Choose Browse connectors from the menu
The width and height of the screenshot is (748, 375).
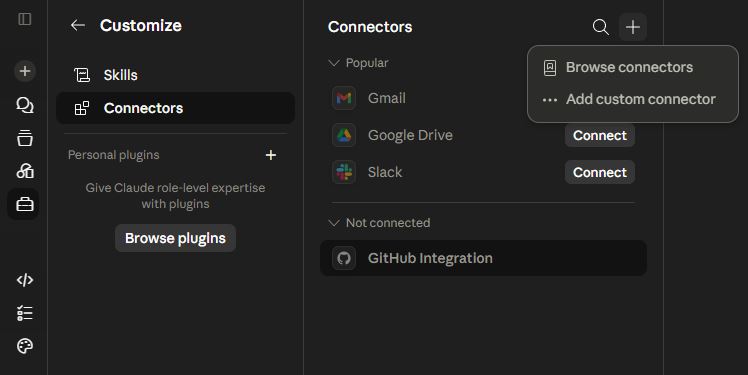pos(633,68)
